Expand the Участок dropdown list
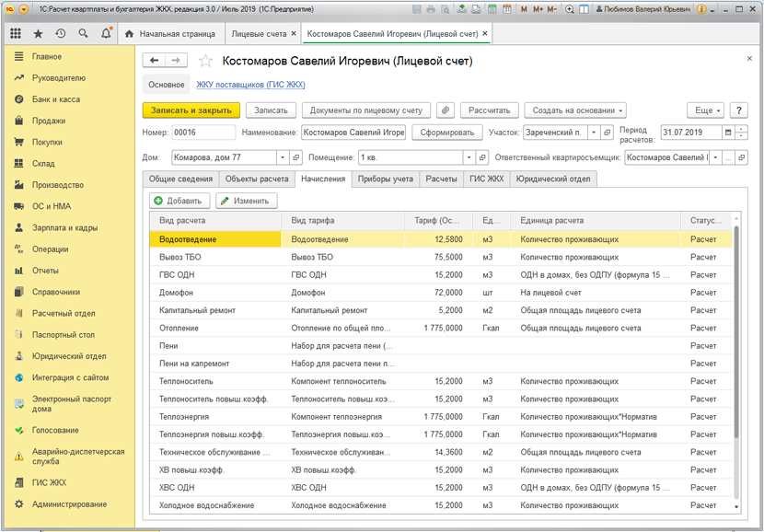 pyautogui.click(x=595, y=133)
